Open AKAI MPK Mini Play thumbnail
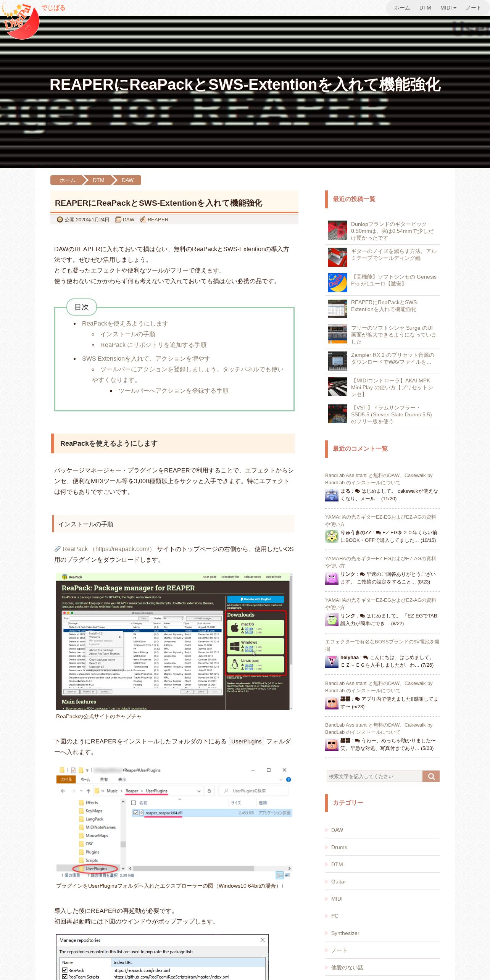Viewport: 490px width, 980px height. (338, 387)
